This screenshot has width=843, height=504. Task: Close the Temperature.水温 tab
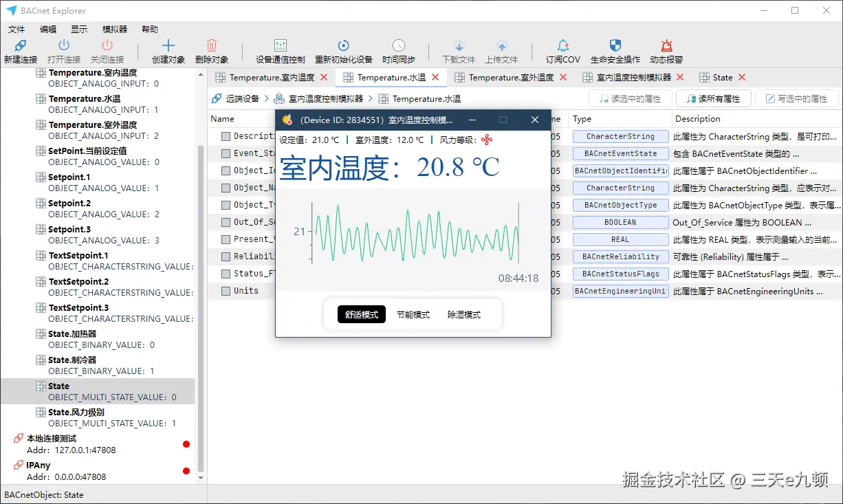coord(435,78)
